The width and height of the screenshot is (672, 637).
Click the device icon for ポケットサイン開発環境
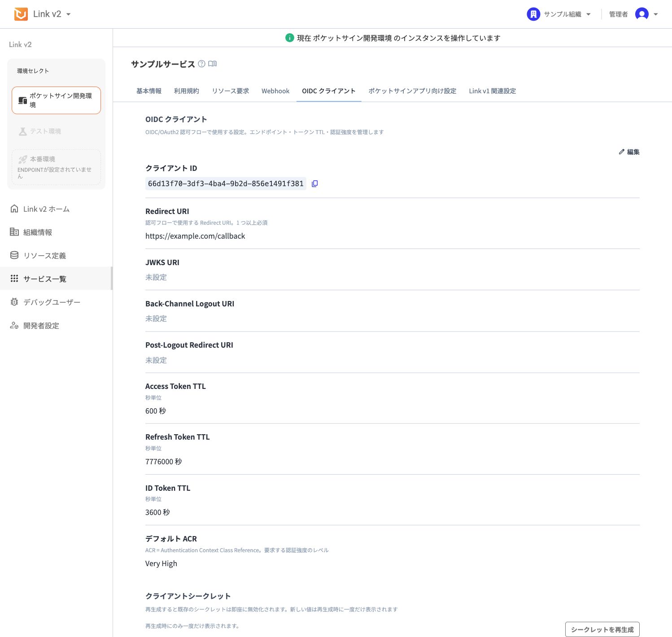(x=22, y=100)
